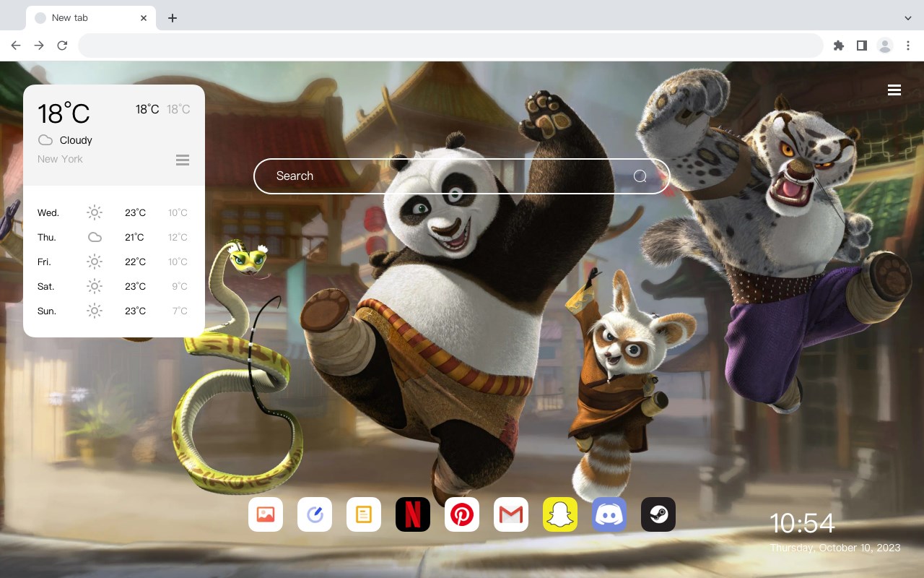924x578 pixels.
Task: Click Thursday's high of 21°C
Action: pos(134,237)
